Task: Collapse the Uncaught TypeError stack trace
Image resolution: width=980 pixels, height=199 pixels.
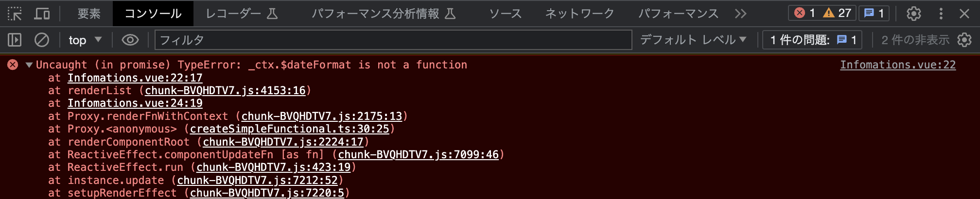Action: pos(29,65)
